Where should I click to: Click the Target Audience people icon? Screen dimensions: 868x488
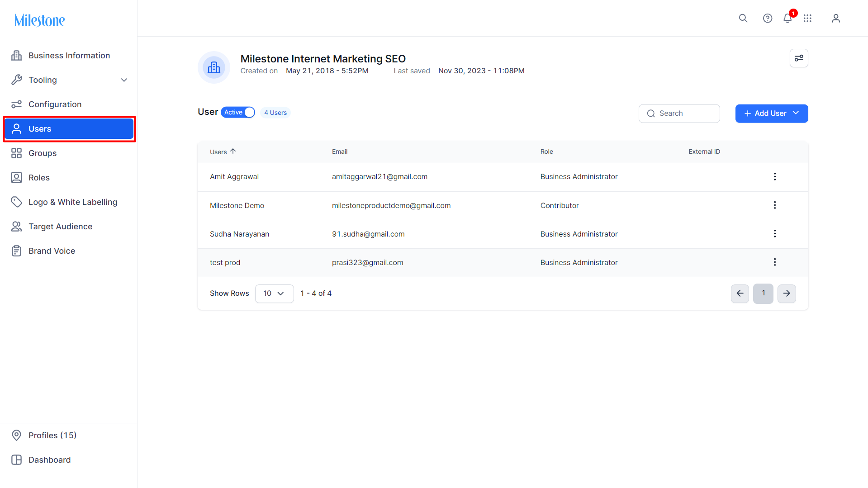[x=17, y=227]
